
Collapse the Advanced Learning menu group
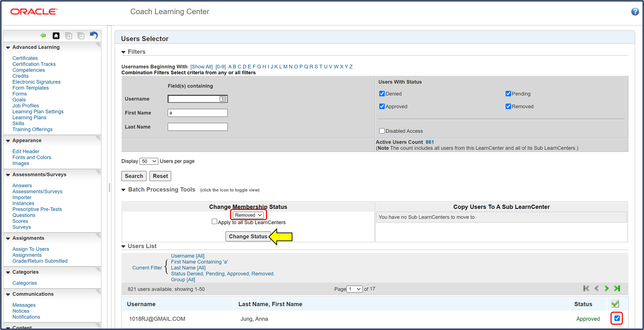(x=8, y=48)
